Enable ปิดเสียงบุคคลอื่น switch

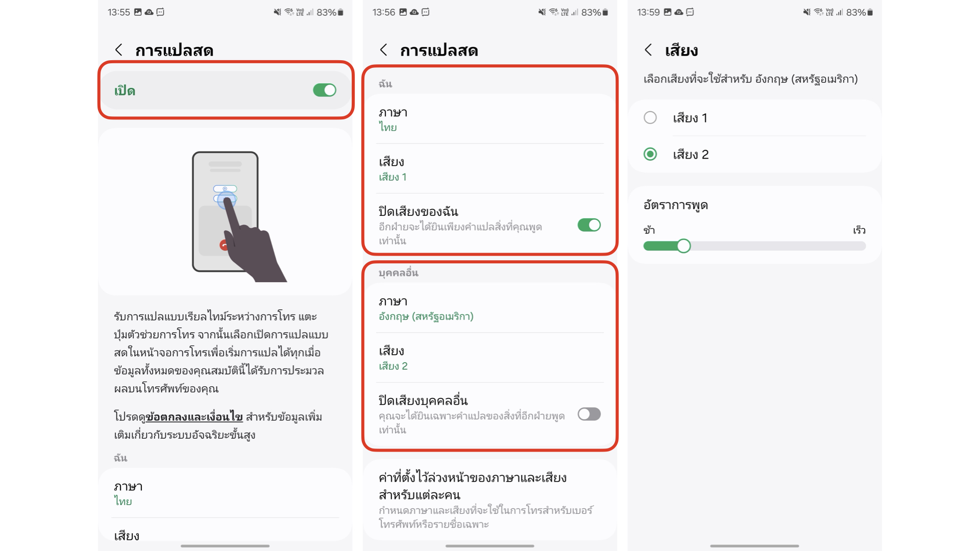pos(589,414)
